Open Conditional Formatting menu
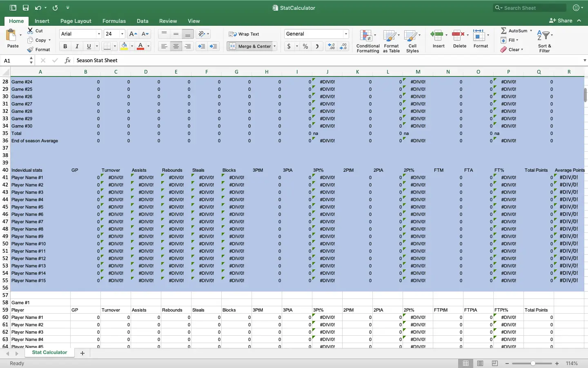This screenshot has width=588, height=368. pos(368,41)
